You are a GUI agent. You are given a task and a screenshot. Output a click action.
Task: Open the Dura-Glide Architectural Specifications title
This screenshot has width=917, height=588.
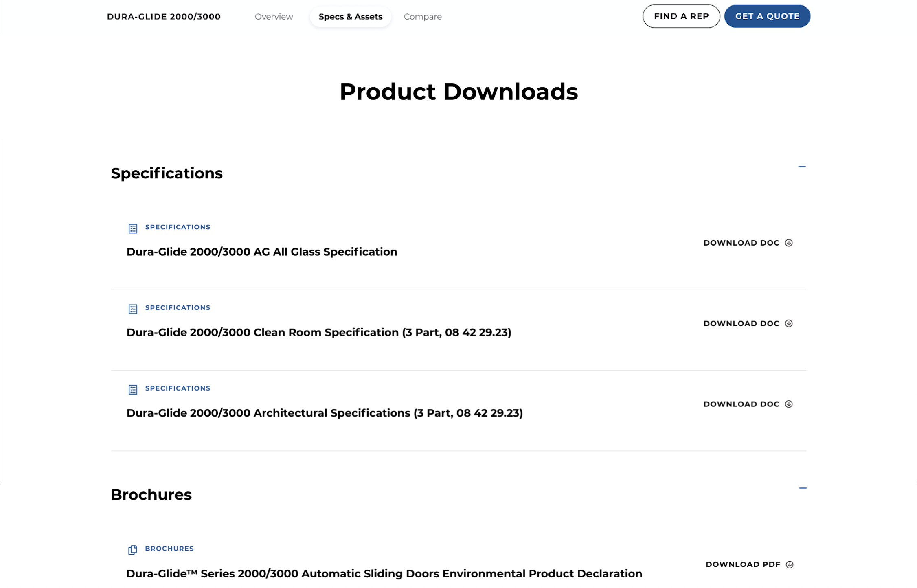325,413
